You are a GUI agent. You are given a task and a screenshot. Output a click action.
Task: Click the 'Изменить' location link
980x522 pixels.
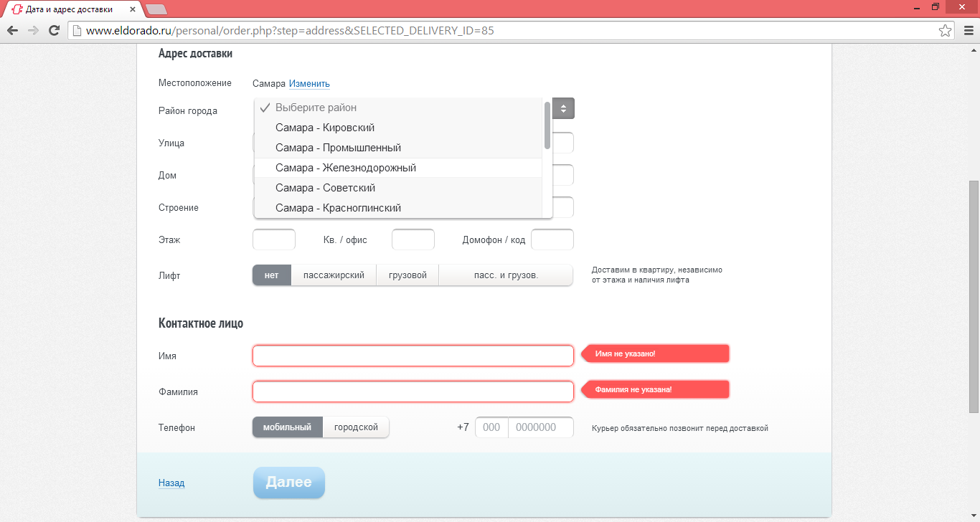click(x=309, y=83)
